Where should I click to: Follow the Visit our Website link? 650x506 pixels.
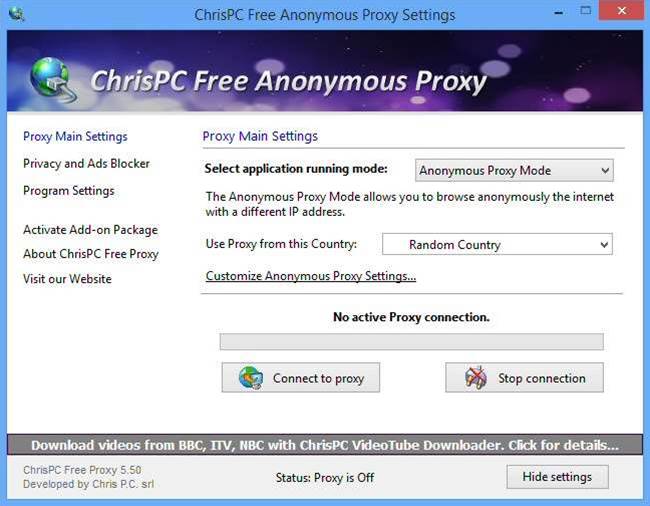click(x=67, y=279)
